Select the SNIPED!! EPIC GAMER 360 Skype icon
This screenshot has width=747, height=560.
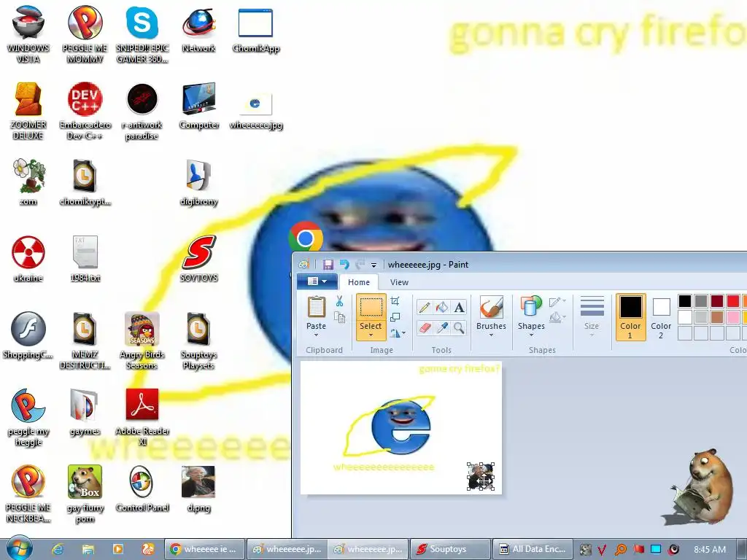(x=142, y=34)
